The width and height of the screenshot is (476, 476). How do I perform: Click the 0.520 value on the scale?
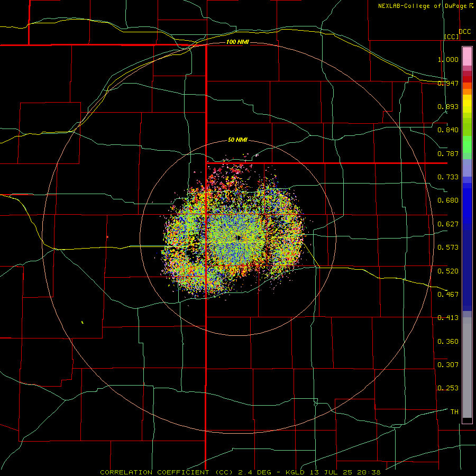coord(448,271)
